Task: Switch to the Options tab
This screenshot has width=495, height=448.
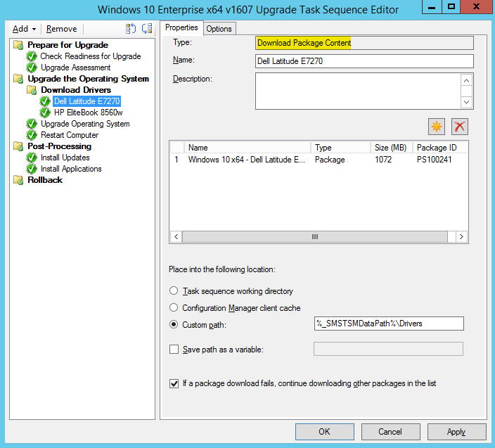Action: 219,29
